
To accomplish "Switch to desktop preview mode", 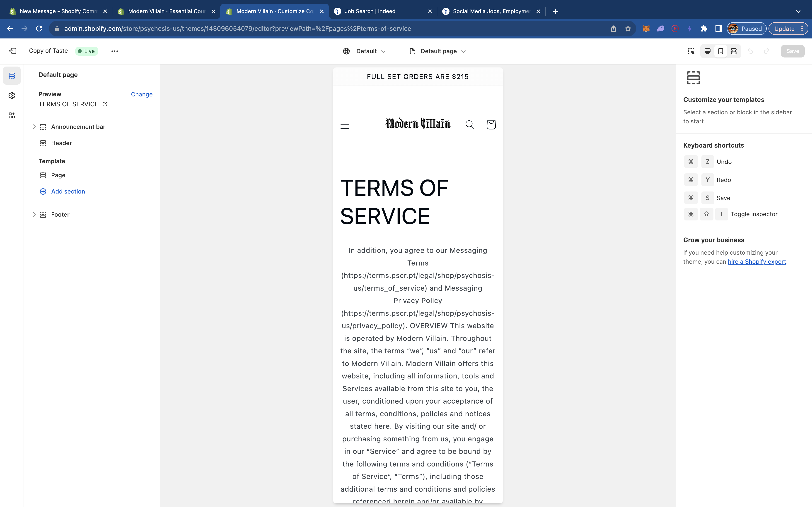I will tap(707, 51).
